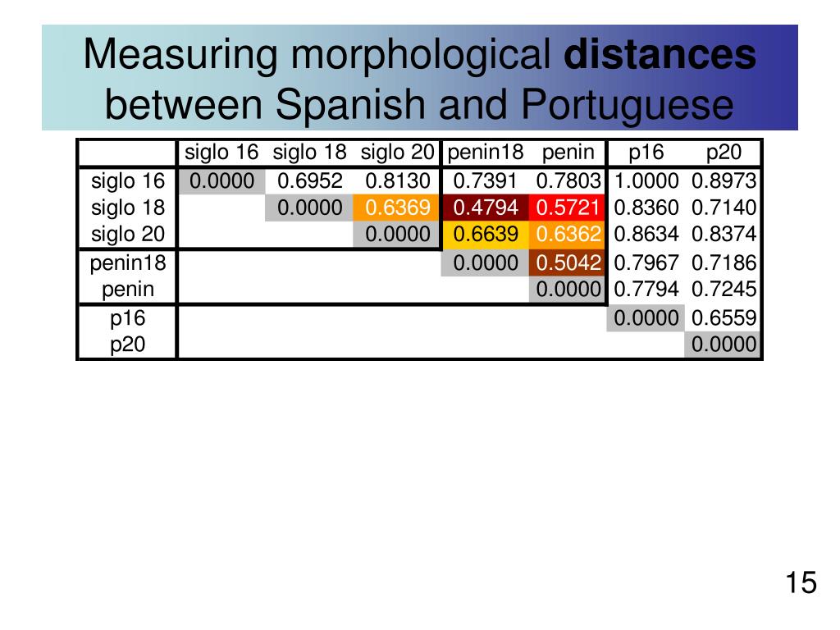Select cell value 0.8130
Image resolution: width=840 pixels, height=630 pixels.
[x=398, y=181]
